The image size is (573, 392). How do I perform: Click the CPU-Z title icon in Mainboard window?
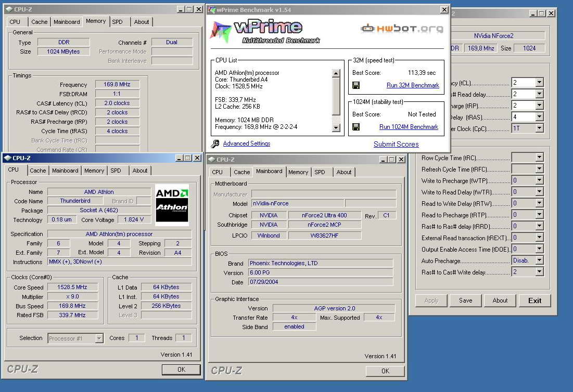click(212, 160)
